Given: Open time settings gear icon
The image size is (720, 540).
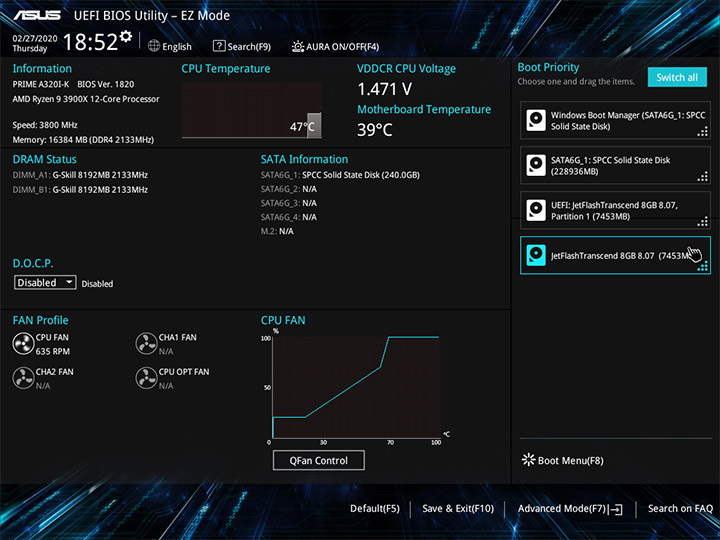Looking at the screenshot, I should coord(126,36).
